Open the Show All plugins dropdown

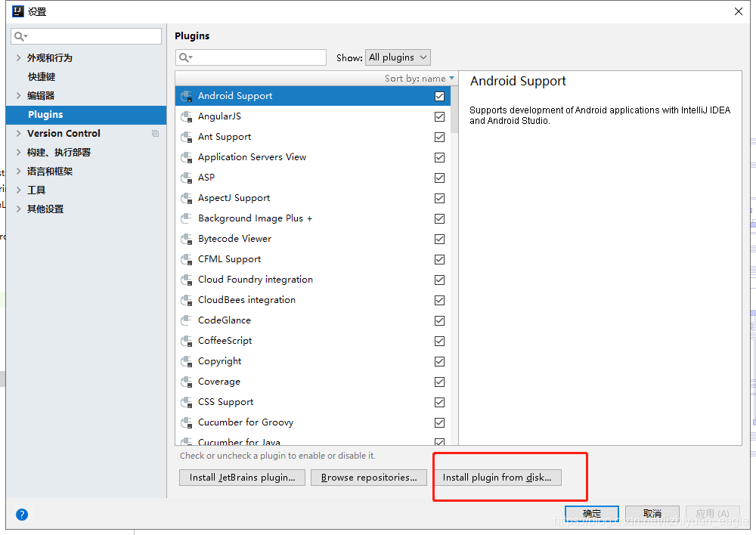pos(398,57)
